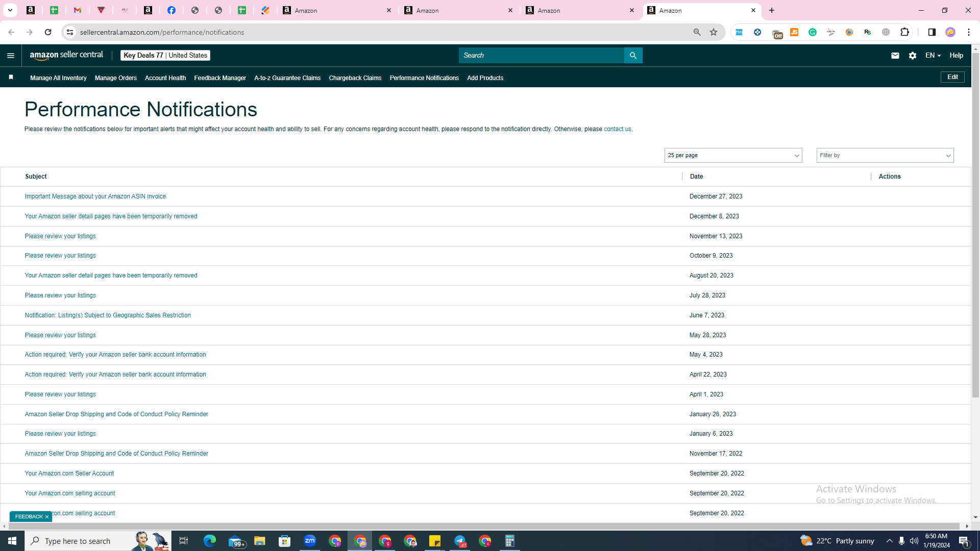
Task: Open Important Message about your Amazon ASIN invoice
Action: pos(95,196)
